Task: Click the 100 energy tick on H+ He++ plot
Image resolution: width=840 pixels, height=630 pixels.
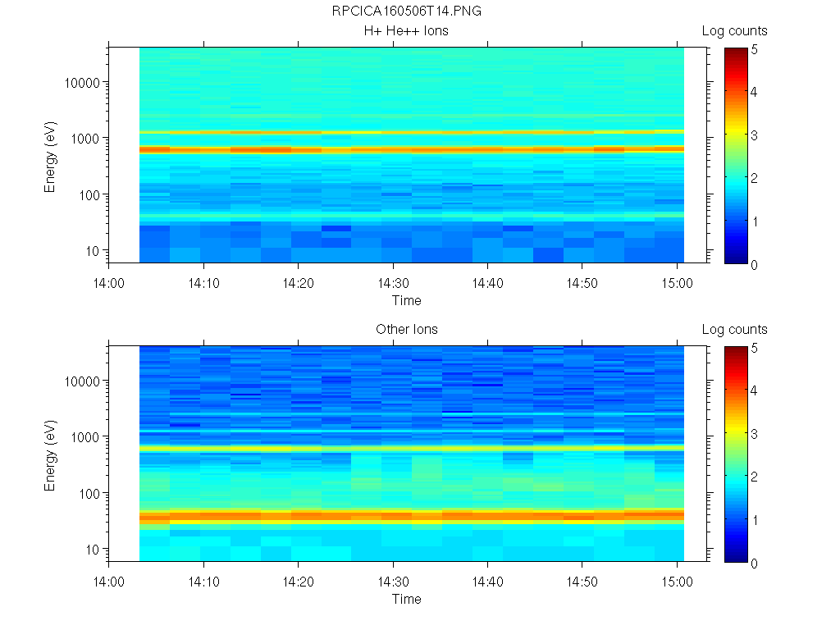Action: pyautogui.click(x=89, y=195)
